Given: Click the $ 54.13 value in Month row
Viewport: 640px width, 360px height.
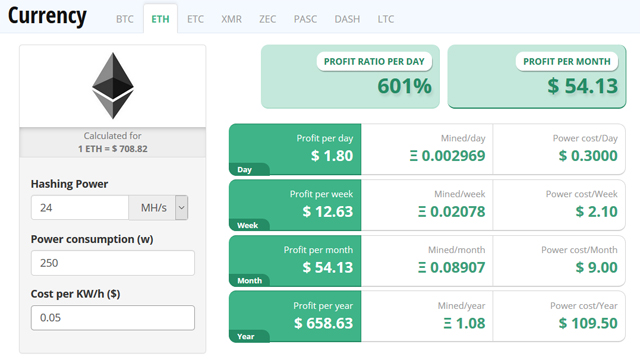Looking at the screenshot, I should pos(327,268).
